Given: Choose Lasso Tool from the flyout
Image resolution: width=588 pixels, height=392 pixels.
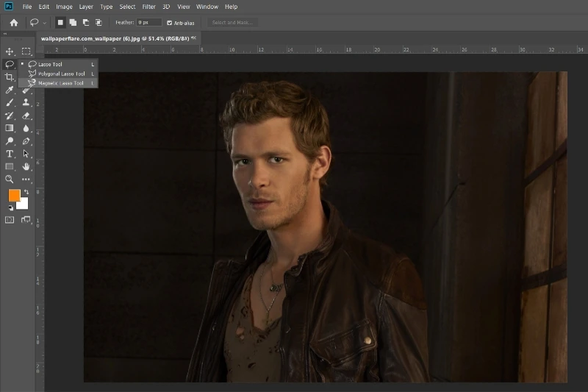Looking at the screenshot, I should pos(58,64).
